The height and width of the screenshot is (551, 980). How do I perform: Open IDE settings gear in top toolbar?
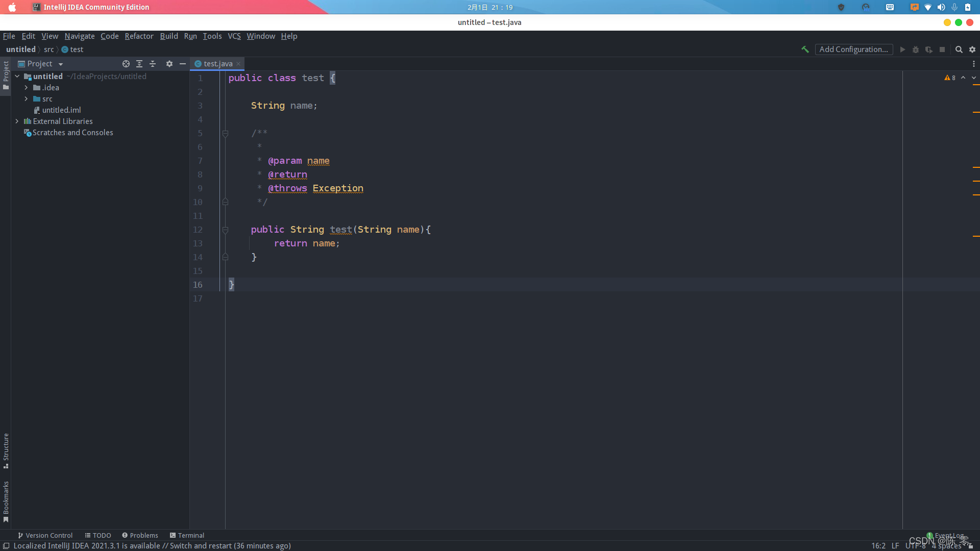[972, 49]
